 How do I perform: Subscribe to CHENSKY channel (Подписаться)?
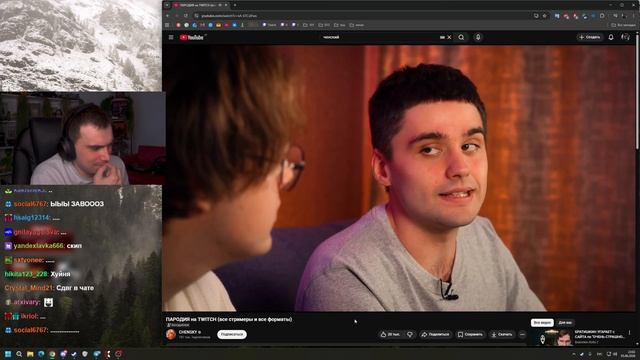(232, 334)
